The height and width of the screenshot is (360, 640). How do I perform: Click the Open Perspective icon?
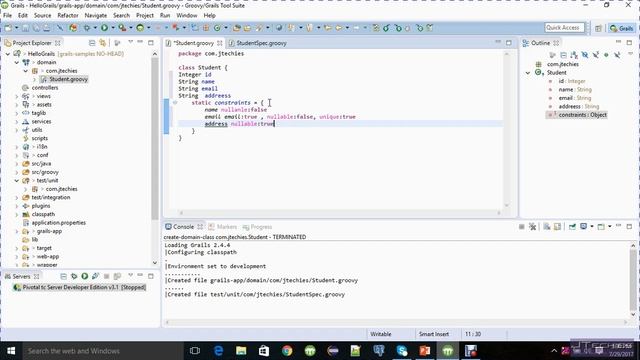tap(598, 28)
